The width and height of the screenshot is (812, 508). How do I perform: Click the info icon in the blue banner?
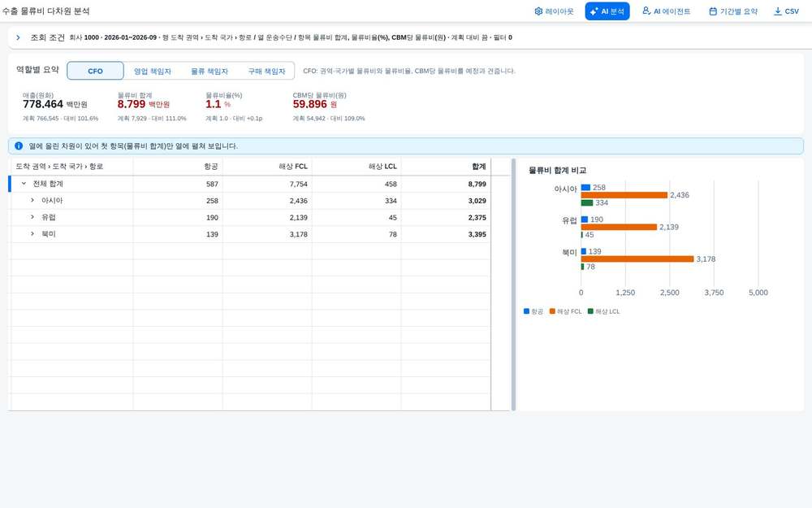tap(19, 146)
